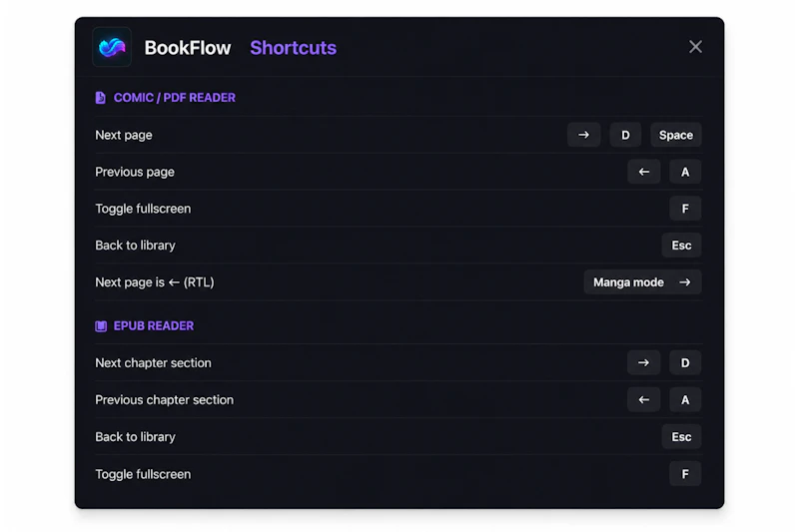Click D key in Next page row
The height and width of the screenshot is (532, 799).
(x=625, y=135)
